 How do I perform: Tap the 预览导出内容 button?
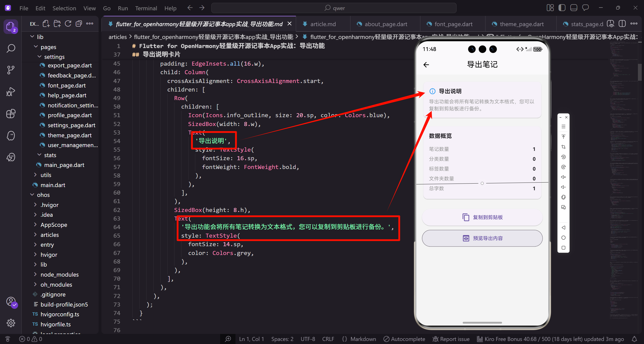(482, 238)
